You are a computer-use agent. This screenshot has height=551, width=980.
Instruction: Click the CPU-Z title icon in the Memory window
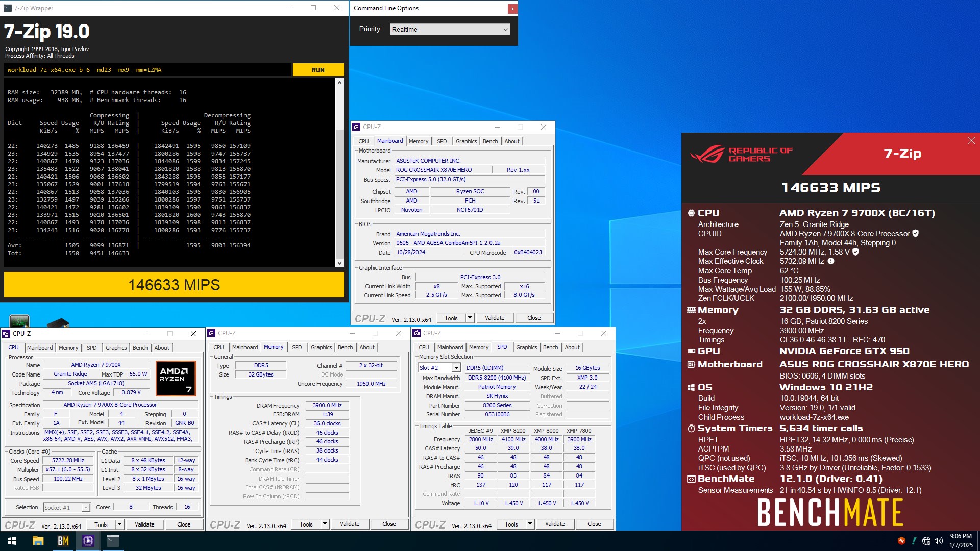212,333
